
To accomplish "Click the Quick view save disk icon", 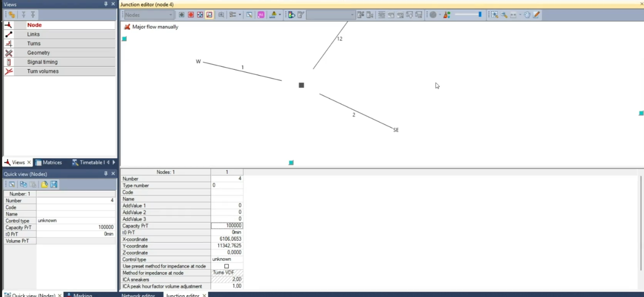I will click(54, 184).
